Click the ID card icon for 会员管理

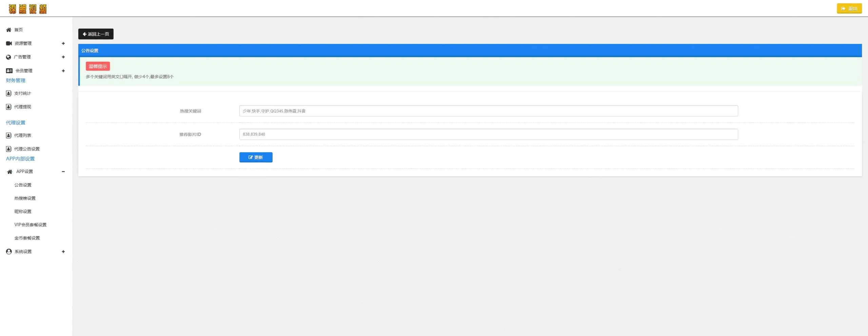(9, 71)
